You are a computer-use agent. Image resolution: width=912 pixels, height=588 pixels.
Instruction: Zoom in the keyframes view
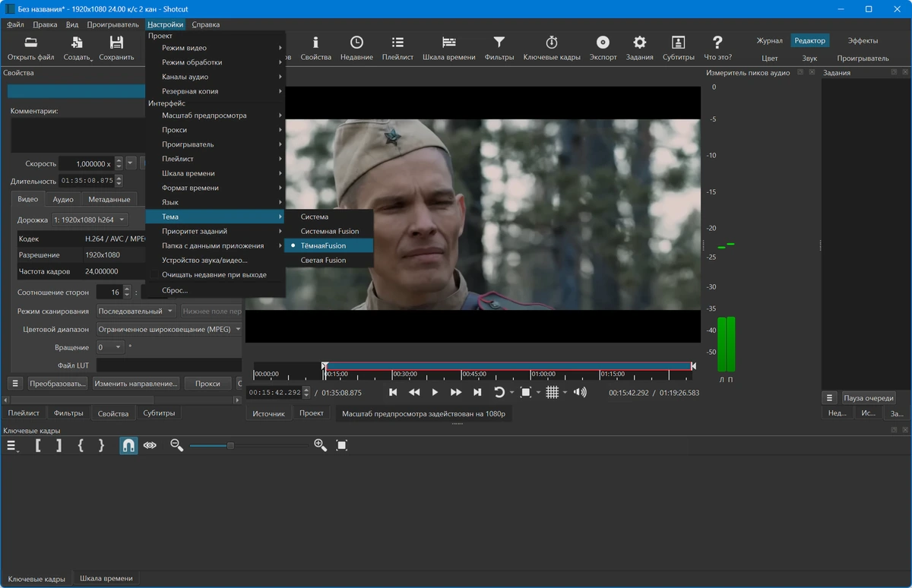coord(320,446)
